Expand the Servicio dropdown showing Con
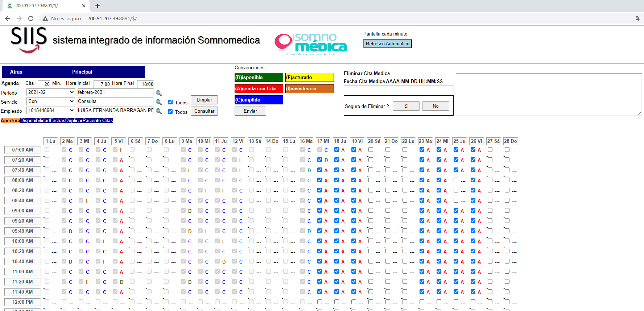Image resolution: width=644 pixels, height=311 pixels. 51,101
